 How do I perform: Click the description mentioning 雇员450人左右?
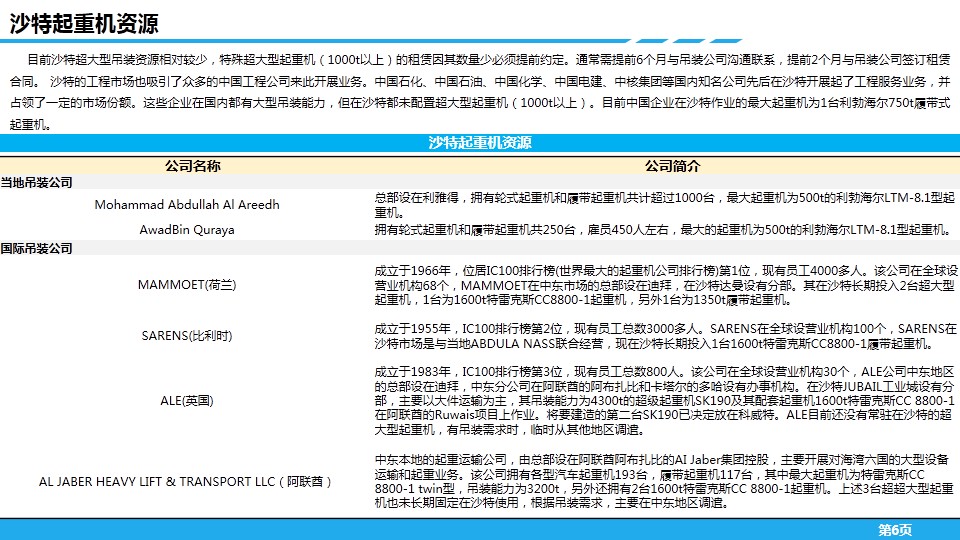[x=664, y=230]
